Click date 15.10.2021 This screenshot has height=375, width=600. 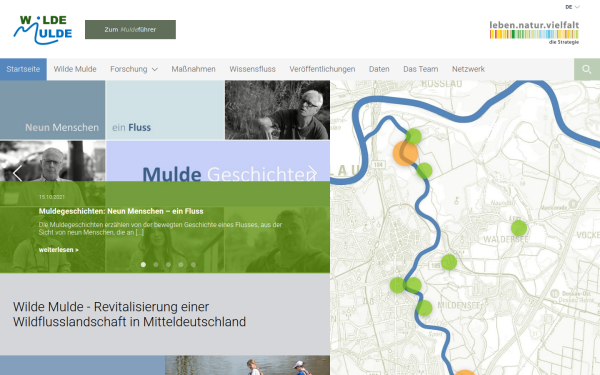[x=52, y=197]
